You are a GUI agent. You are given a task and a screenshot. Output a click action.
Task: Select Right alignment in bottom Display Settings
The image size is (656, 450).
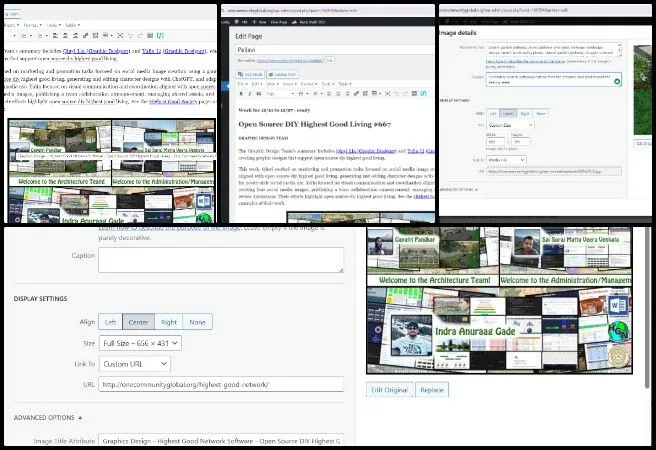[x=169, y=323]
